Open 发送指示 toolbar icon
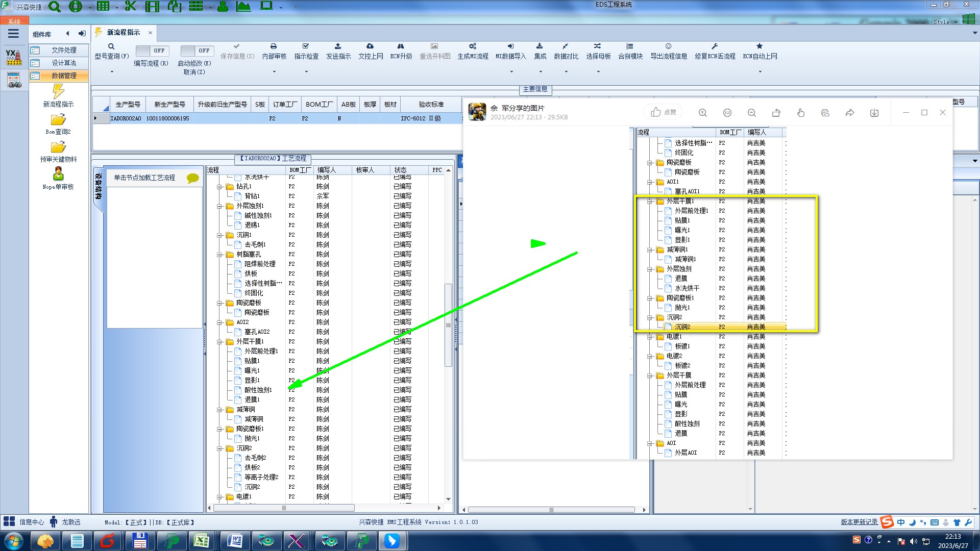 click(x=338, y=46)
